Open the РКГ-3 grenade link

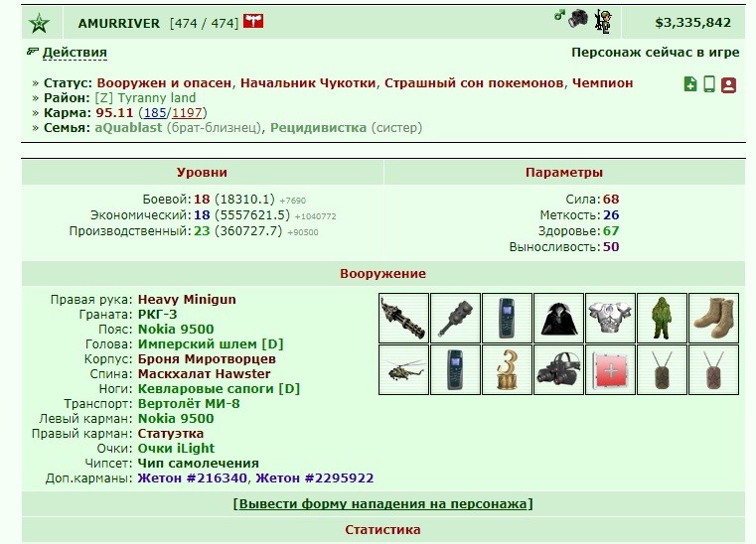(x=157, y=314)
